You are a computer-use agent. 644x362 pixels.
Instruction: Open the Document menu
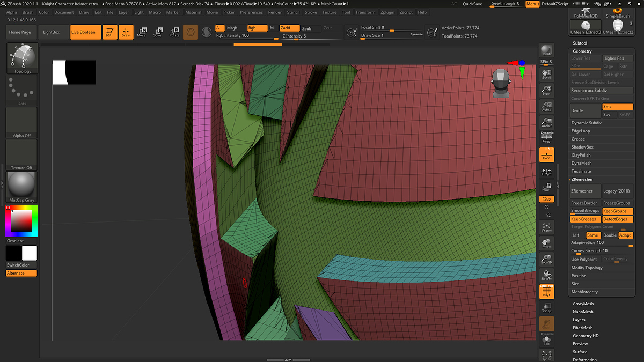pos(64,12)
